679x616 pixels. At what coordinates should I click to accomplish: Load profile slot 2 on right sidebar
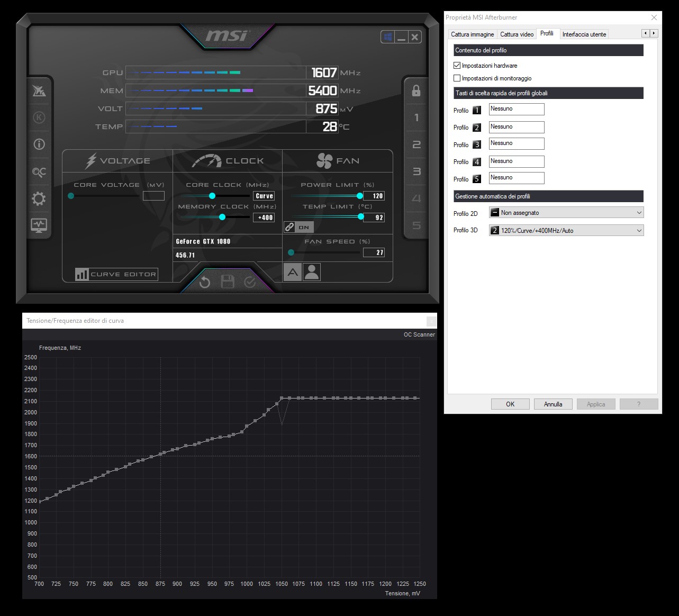pyautogui.click(x=417, y=144)
